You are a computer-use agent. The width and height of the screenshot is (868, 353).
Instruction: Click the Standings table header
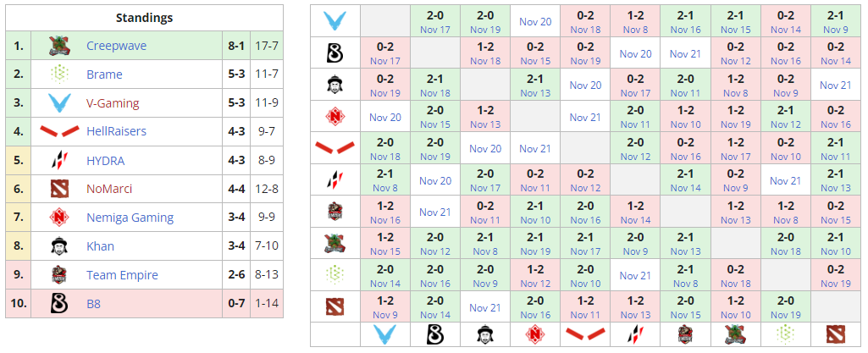(x=144, y=17)
